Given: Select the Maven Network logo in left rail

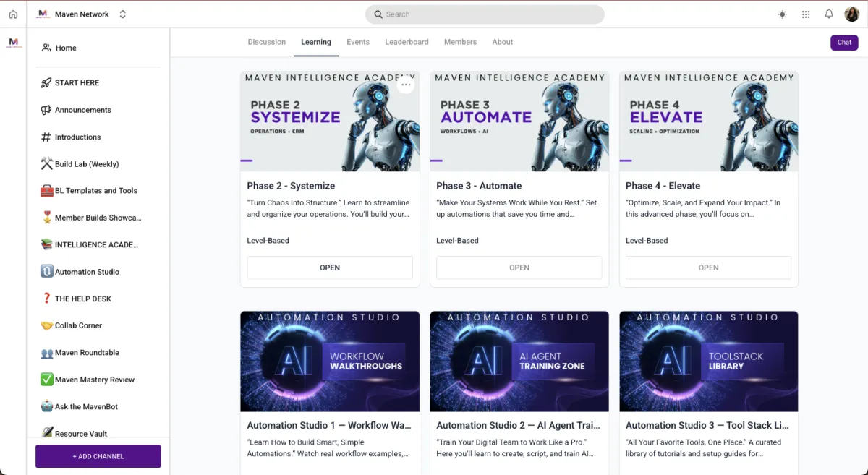Looking at the screenshot, I should (13, 43).
